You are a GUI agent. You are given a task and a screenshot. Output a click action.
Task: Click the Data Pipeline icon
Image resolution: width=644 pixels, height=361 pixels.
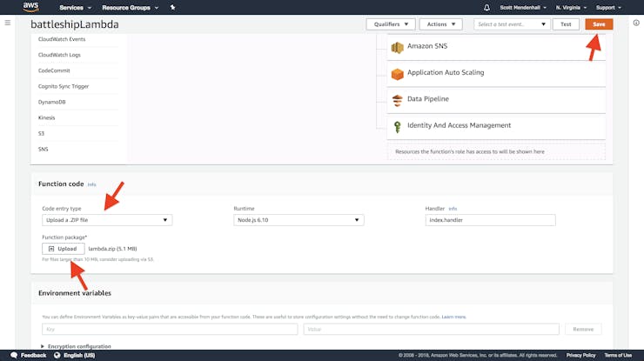(397, 101)
